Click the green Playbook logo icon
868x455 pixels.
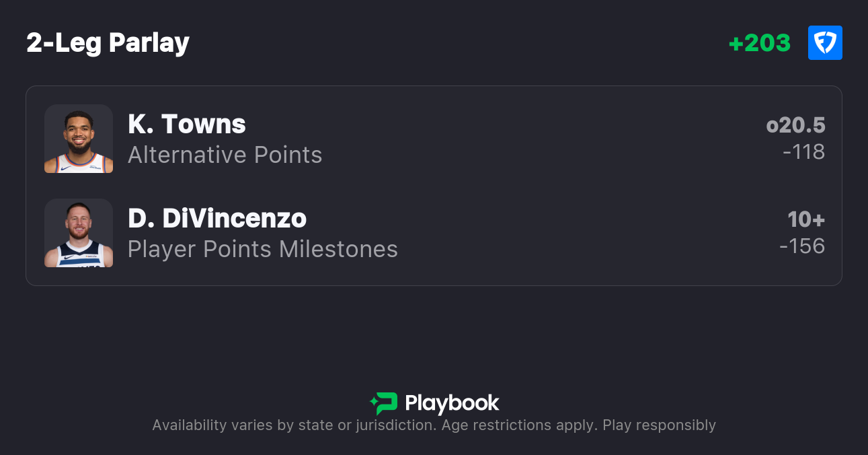pyautogui.click(x=383, y=403)
